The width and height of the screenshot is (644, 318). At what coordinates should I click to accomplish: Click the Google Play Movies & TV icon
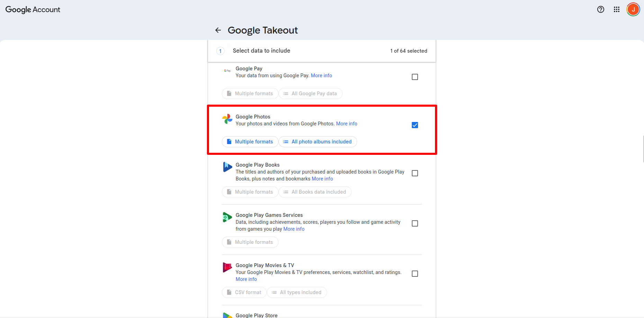click(227, 267)
